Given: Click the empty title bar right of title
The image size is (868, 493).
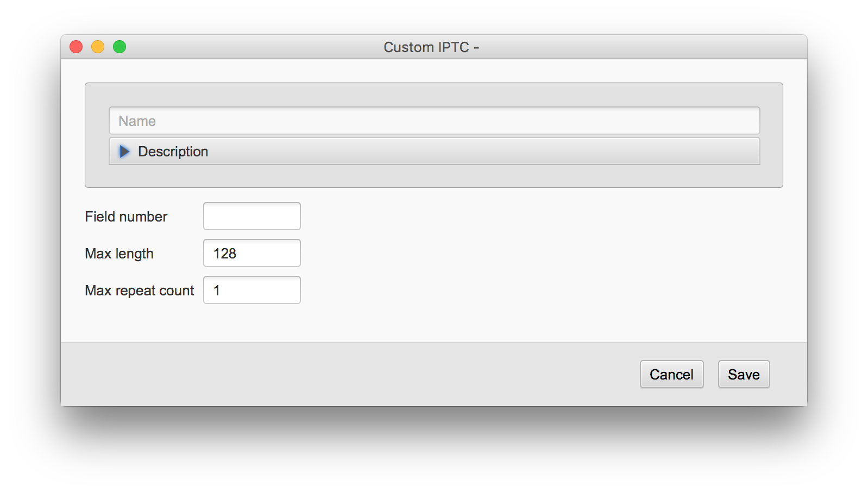Looking at the screenshot, I should [x=641, y=47].
